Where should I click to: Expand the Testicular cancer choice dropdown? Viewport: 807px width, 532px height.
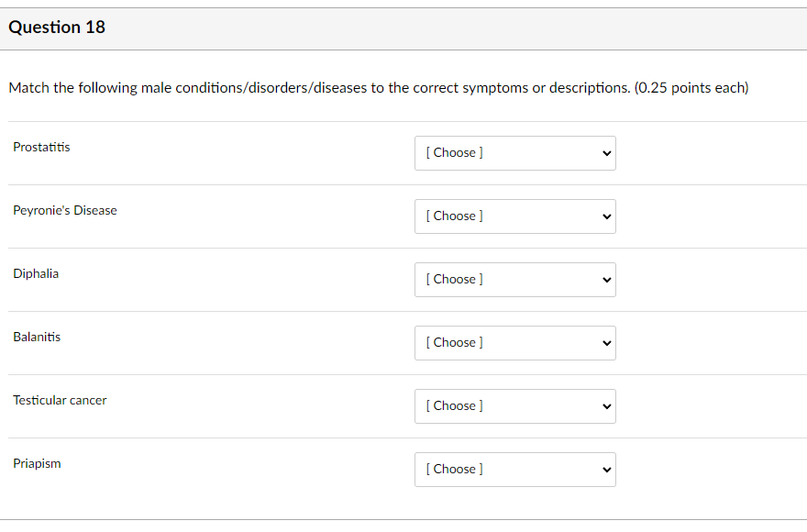click(514, 406)
